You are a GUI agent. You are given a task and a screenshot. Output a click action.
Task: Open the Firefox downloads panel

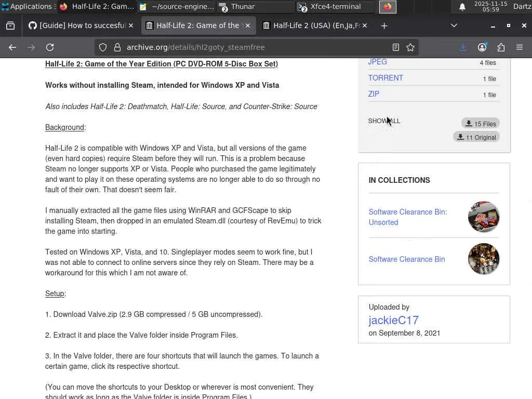[463, 47]
